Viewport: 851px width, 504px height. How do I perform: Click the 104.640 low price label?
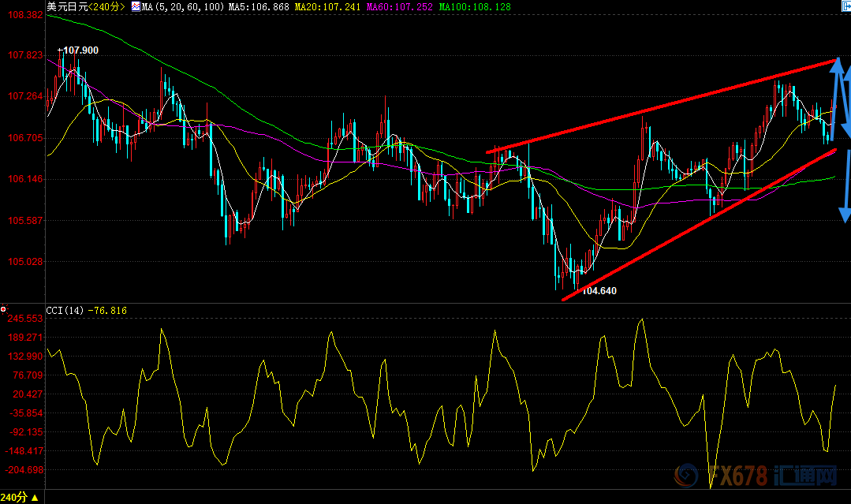(599, 291)
